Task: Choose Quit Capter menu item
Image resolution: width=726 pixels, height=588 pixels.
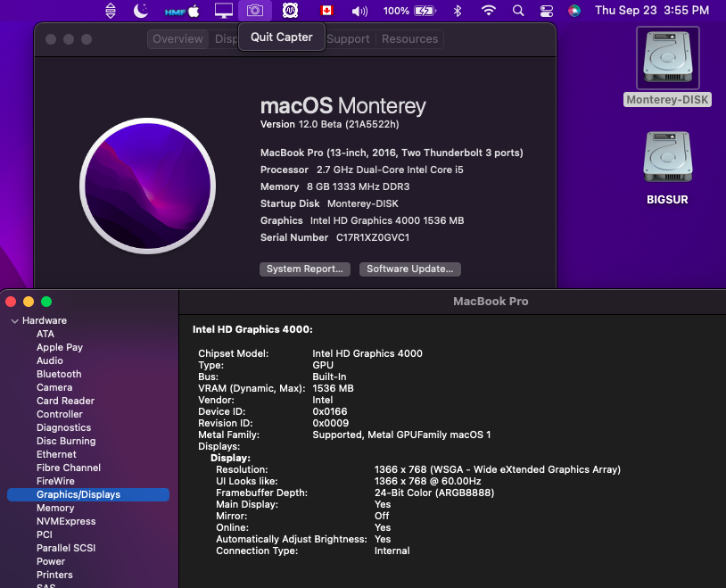Action: point(282,37)
